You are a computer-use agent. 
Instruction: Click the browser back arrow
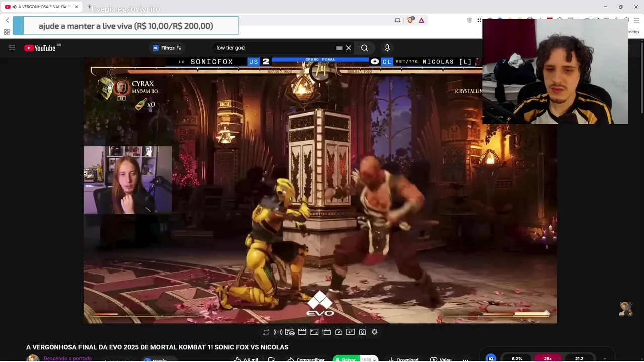click(x=7, y=20)
